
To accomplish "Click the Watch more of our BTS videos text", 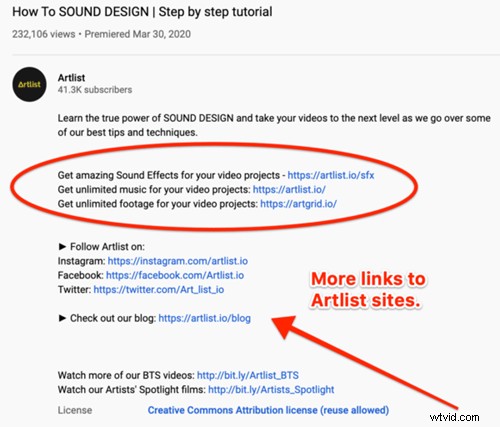I will (126, 375).
